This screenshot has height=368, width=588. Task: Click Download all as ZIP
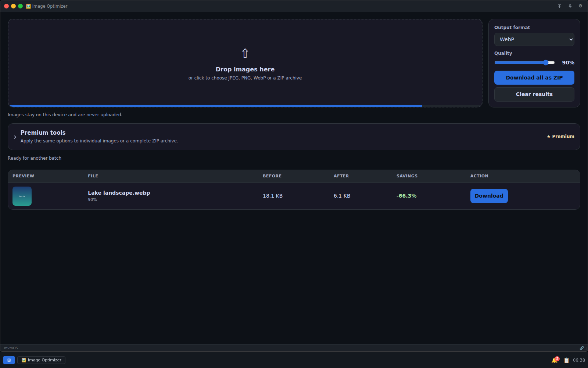pyautogui.click(x=534, y=78)
